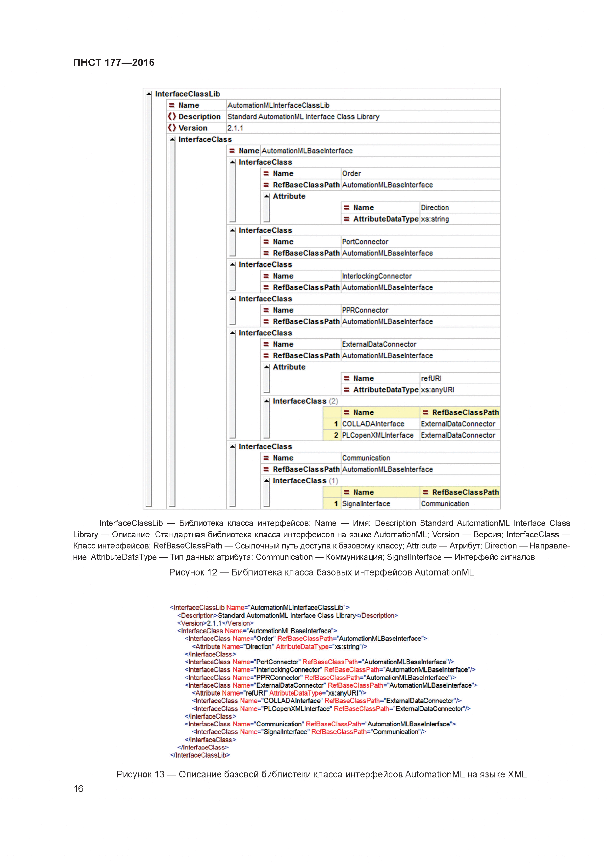Collapse the Attribute node with refURI
This screenshot has height=868, width=614.
tap(267, 367)
